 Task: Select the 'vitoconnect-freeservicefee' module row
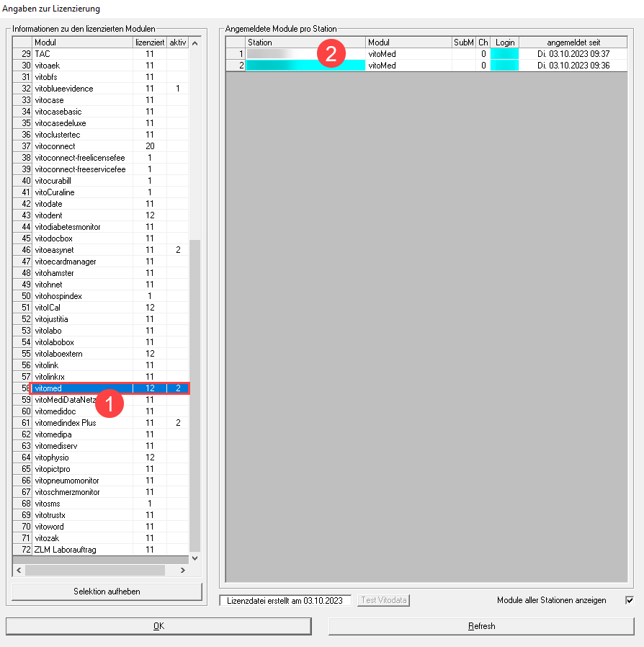(x=101, y=169)
